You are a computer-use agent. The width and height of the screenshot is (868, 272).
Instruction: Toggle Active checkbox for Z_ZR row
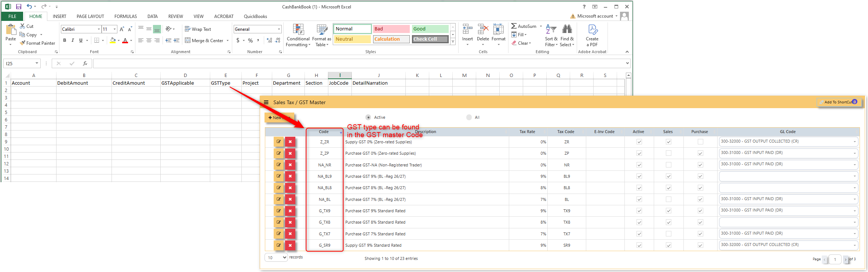tap(639, 142)
